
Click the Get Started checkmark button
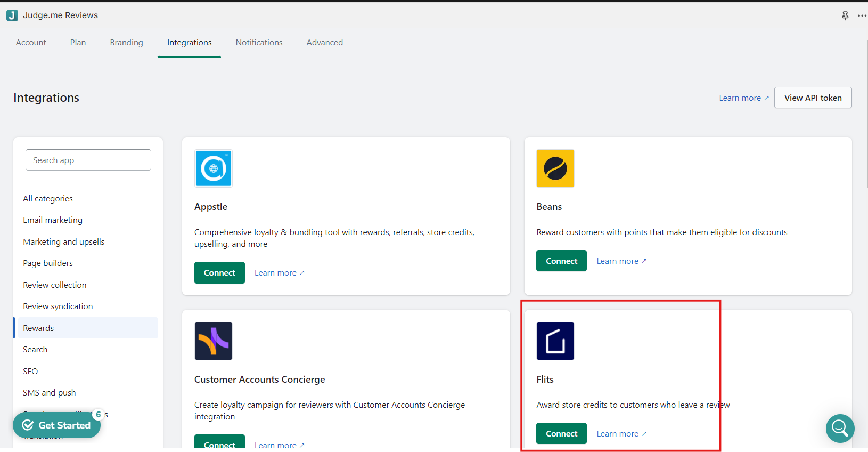[56, 425]
